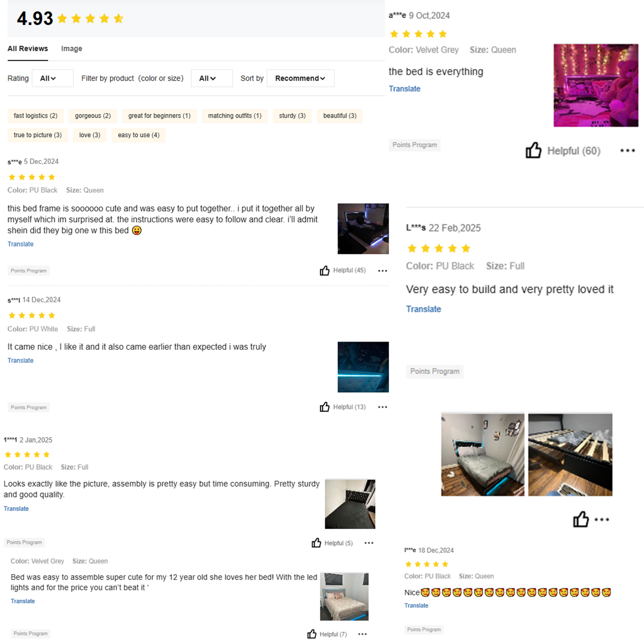
Task: Click Points Program badge on L***s review
Action: [x=435, y=371]
